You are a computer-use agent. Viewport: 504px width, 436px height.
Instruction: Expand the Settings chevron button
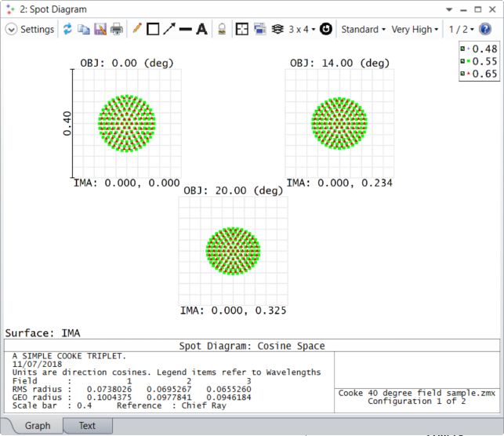[x=11, y=29]
